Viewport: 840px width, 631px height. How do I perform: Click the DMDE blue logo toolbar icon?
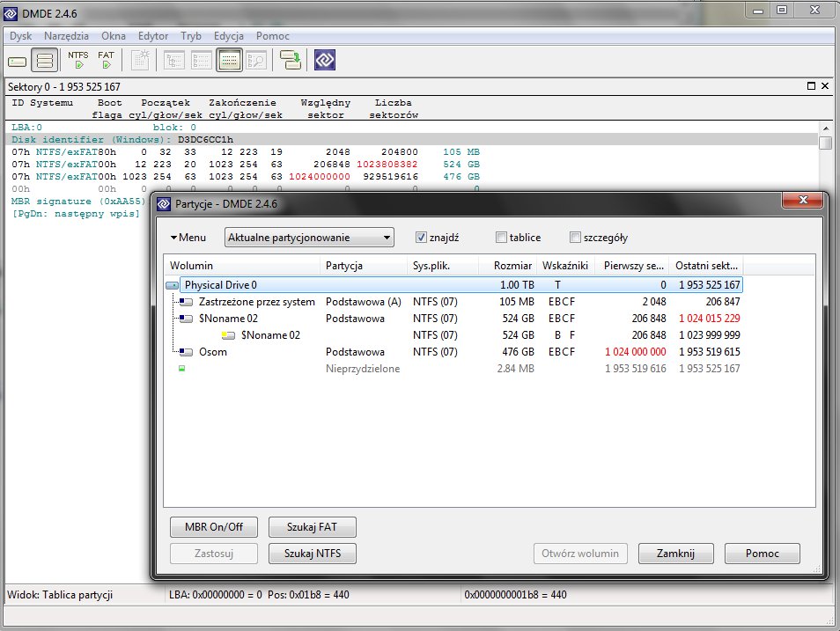click(x=325, y=60)
